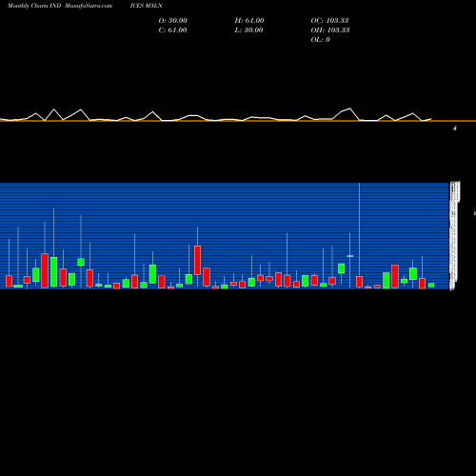Click the 'OH: 103.33' value
Screen dimensions: 476x476
330,30
